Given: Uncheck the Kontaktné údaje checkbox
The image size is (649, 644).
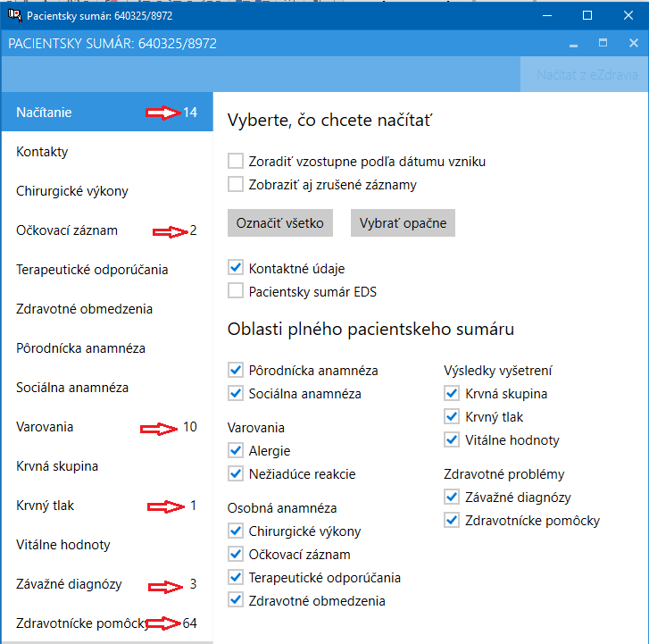Looking at the screenshot, I should pyautogui.click(x=236, y=268).
